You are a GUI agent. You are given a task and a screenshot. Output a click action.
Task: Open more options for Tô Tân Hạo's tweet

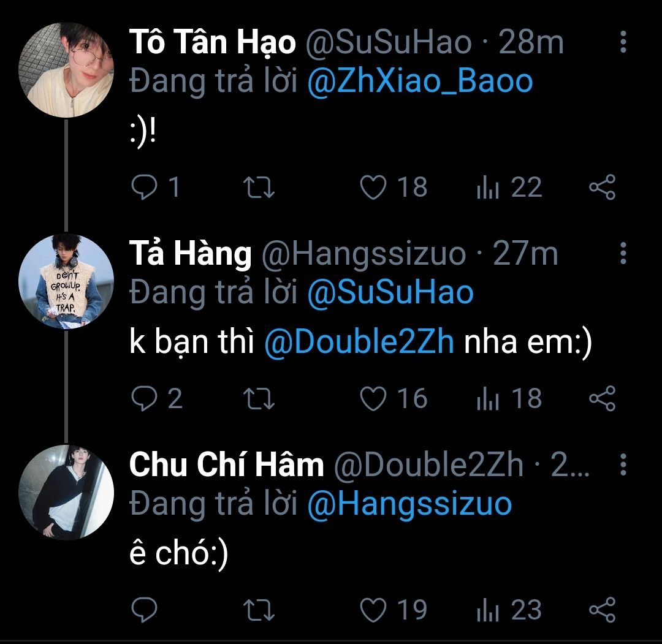(x=623, y=42)
